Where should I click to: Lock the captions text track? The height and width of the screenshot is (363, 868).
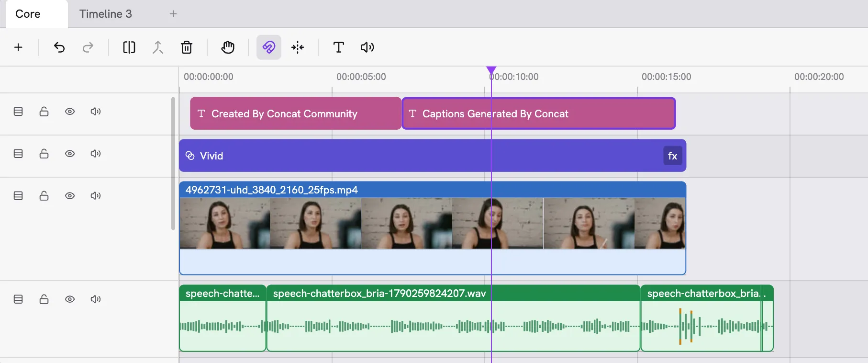click(44, 112)
